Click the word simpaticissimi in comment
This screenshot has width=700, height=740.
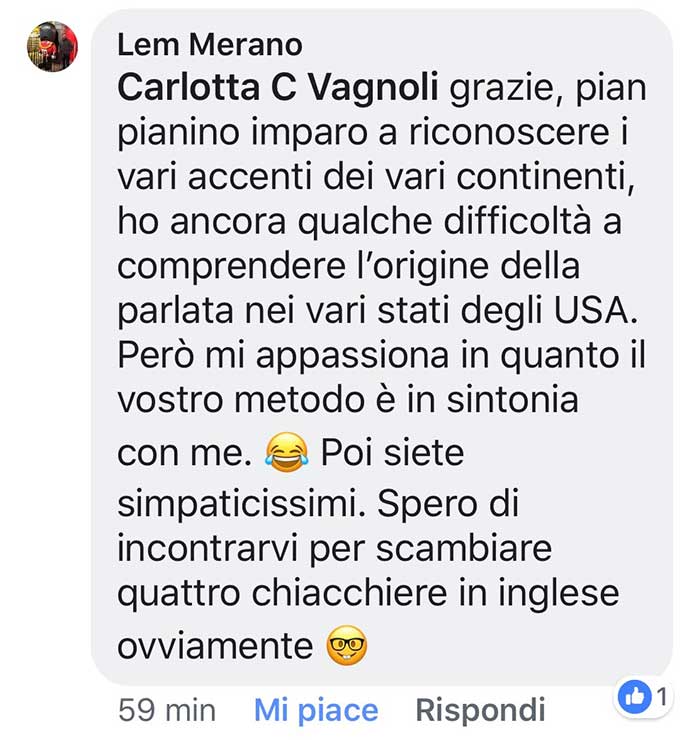tap(242, 504)
